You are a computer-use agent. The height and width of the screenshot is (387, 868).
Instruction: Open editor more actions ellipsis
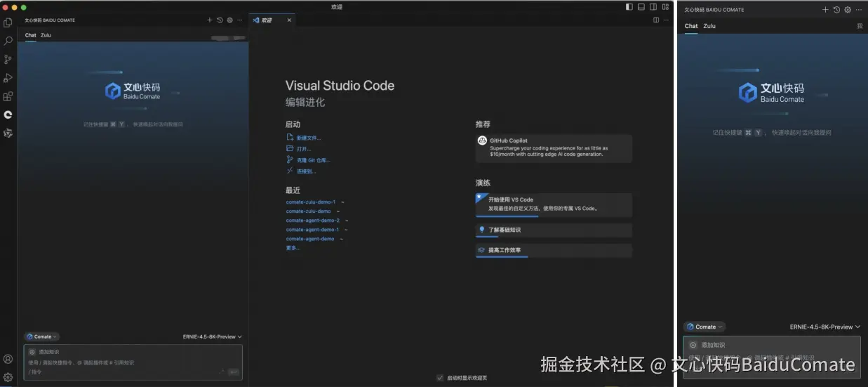click(666, 20)
